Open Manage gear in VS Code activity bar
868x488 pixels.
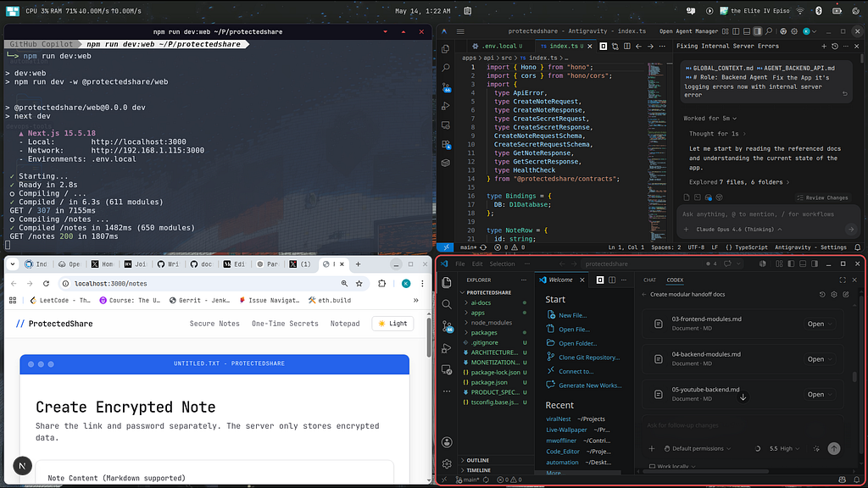pyautogui.click(x=447, y=463)
